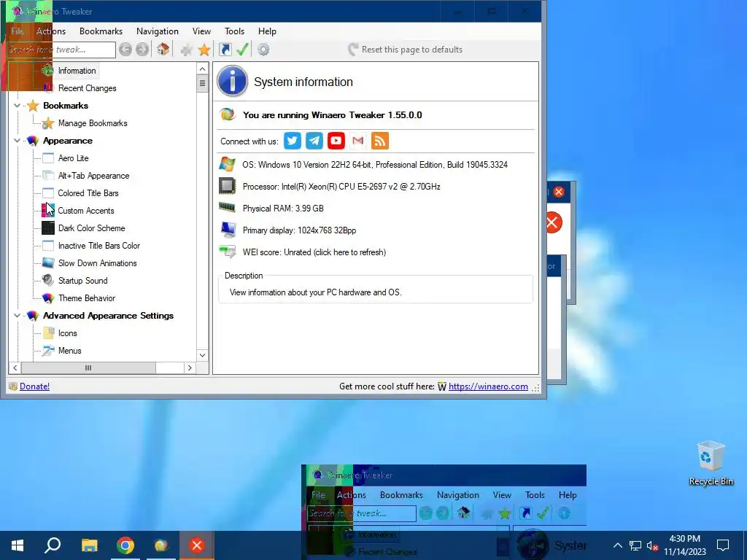The height and width of the screenshot is (560, 747).
Task: Click the Windows Start button
Action: click(18, 545)
